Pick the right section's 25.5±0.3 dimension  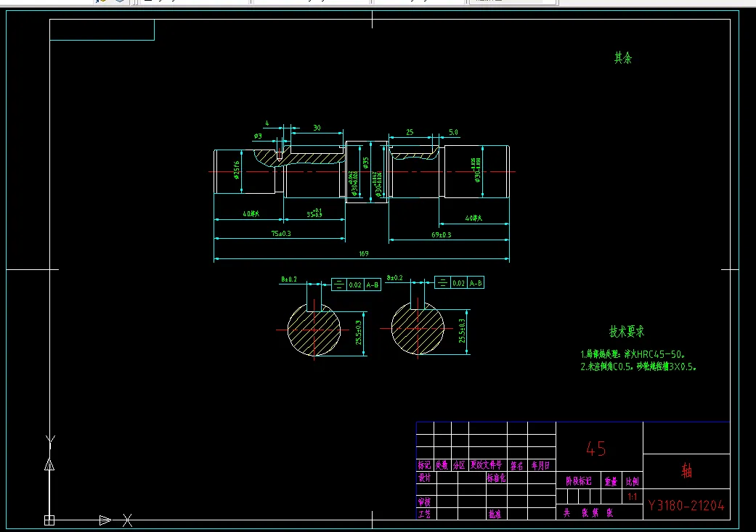462,330
